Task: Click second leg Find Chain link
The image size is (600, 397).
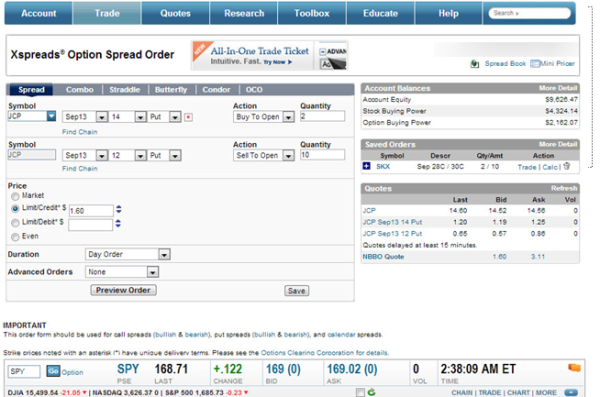Action: coord(80,168)
